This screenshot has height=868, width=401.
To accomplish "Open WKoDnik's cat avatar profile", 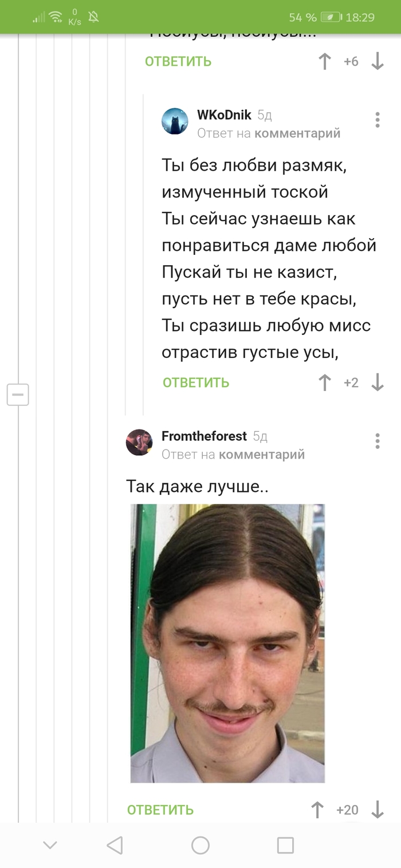I will click(175, 121).
